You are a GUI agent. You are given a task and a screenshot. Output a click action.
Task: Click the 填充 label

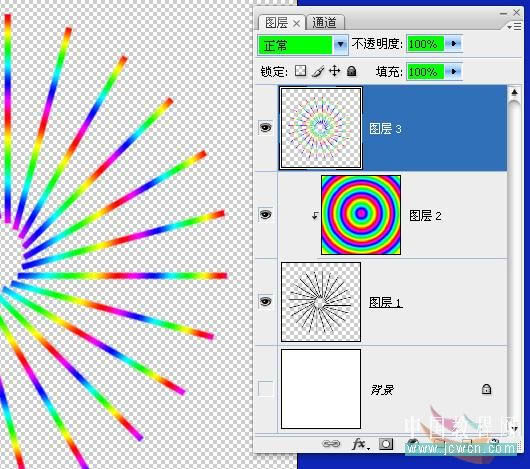tap(389, 72)
